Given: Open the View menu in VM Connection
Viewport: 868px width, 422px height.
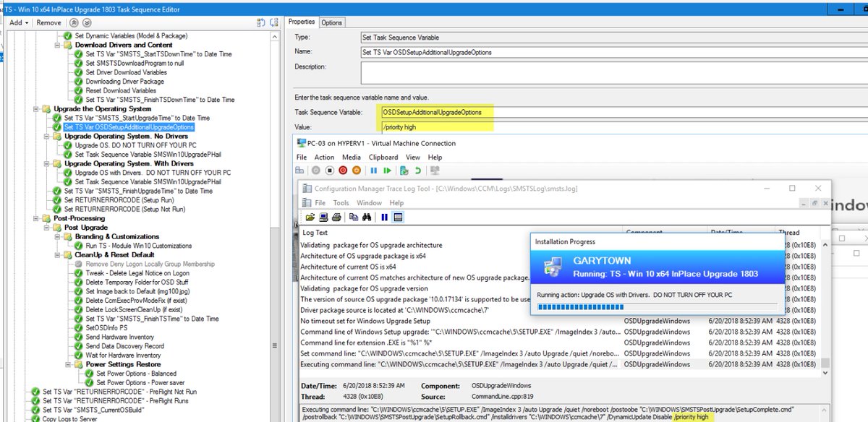Looking at the screenshot, I should pos(413,157).
